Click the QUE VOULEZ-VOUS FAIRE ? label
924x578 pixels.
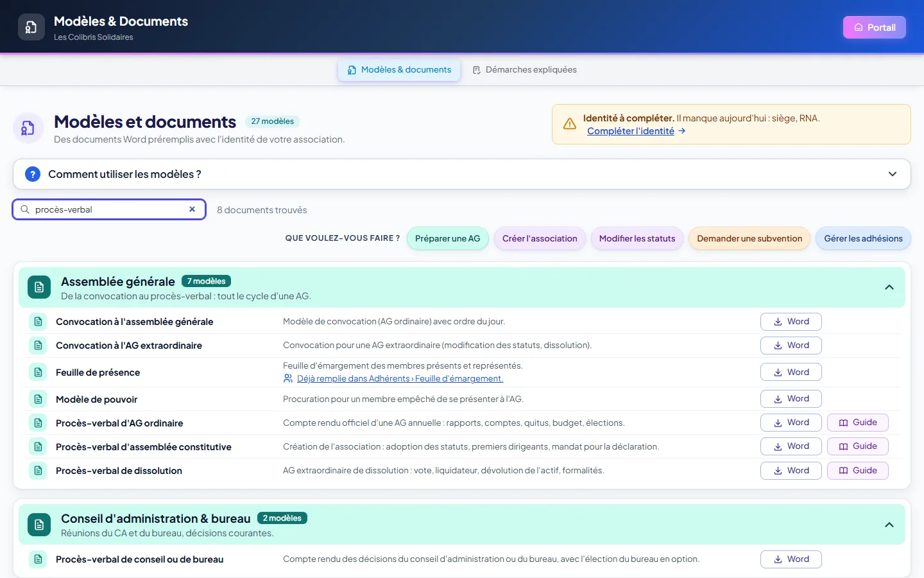tap(343, 238)
